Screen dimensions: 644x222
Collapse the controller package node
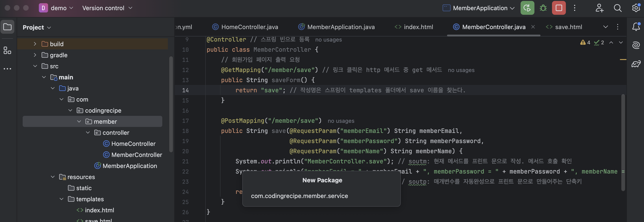88,133
